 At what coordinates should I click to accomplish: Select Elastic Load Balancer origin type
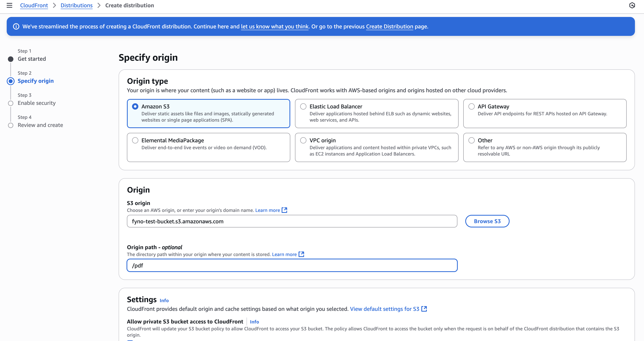[x=303, y=106]
